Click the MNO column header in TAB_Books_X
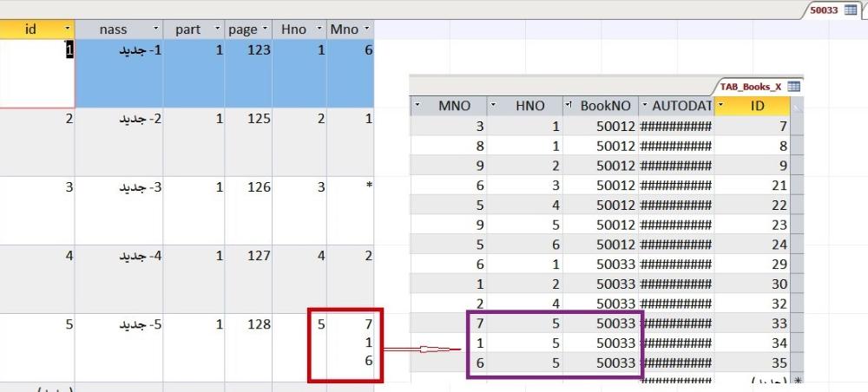868x392 pixels. pyautogui.click(x=454, y=106)
